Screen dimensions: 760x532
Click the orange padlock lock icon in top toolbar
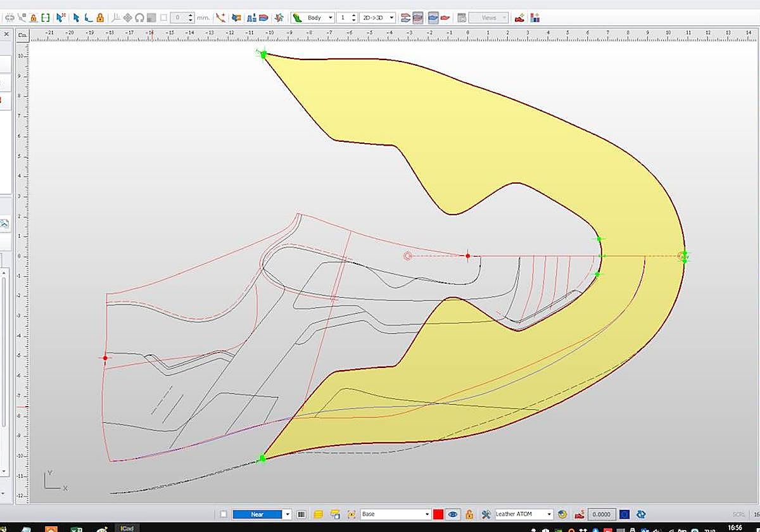[x=100, y=18]
